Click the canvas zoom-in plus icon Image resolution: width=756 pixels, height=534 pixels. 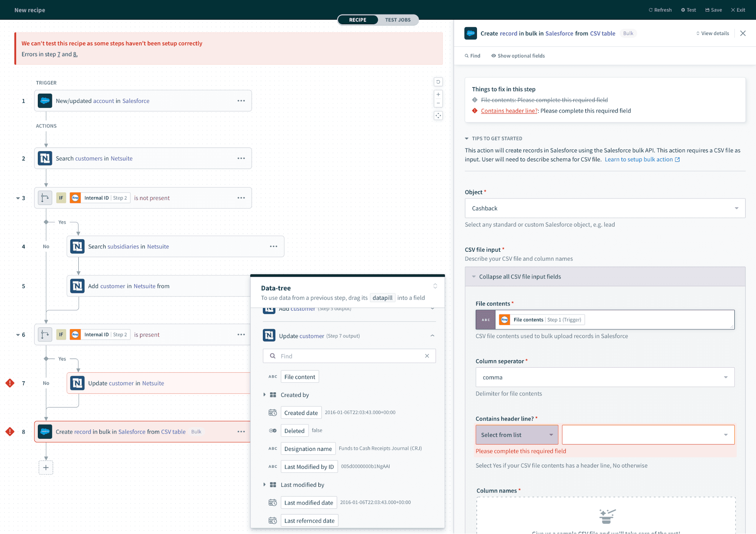pyautogui.click(x=438, y=94)
